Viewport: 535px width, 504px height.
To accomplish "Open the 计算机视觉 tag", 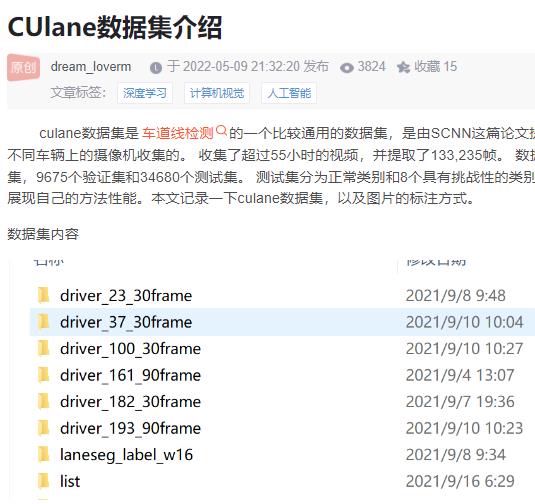I will 217,93.
